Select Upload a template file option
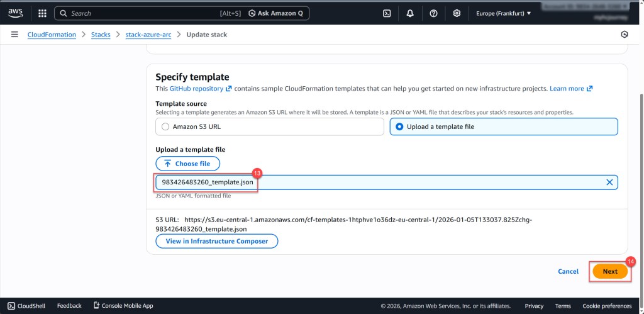The height and width of the screenshot is (314, 644). [399, 126]
